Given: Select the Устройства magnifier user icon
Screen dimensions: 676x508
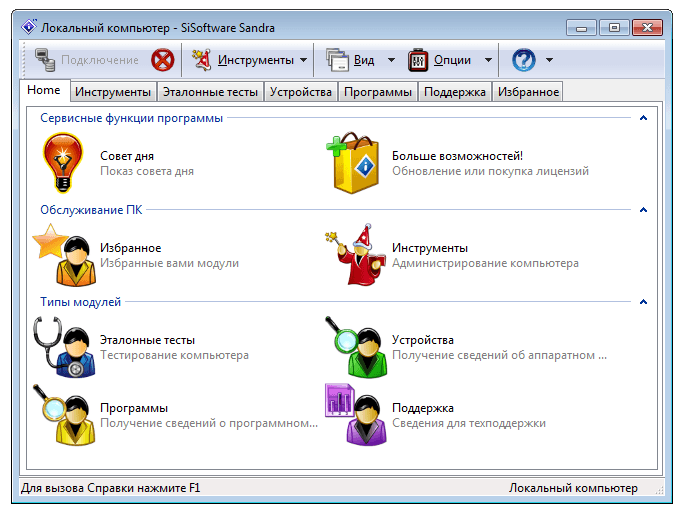Looking at the screenshot, I should coord(356,347).
